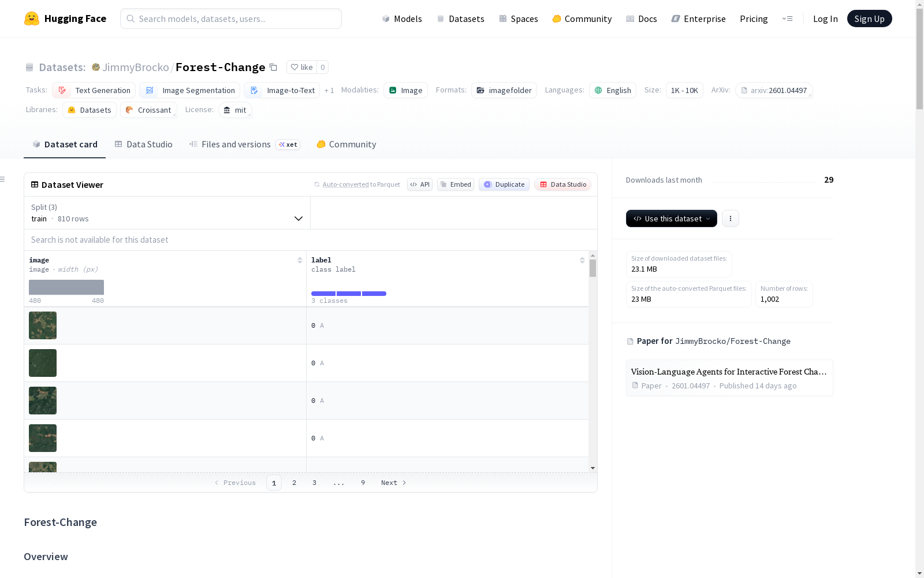This screenshot has width=924, height=578.
Task: Click the arxiv:2601.04497 tag
Action: coord(774,90)
